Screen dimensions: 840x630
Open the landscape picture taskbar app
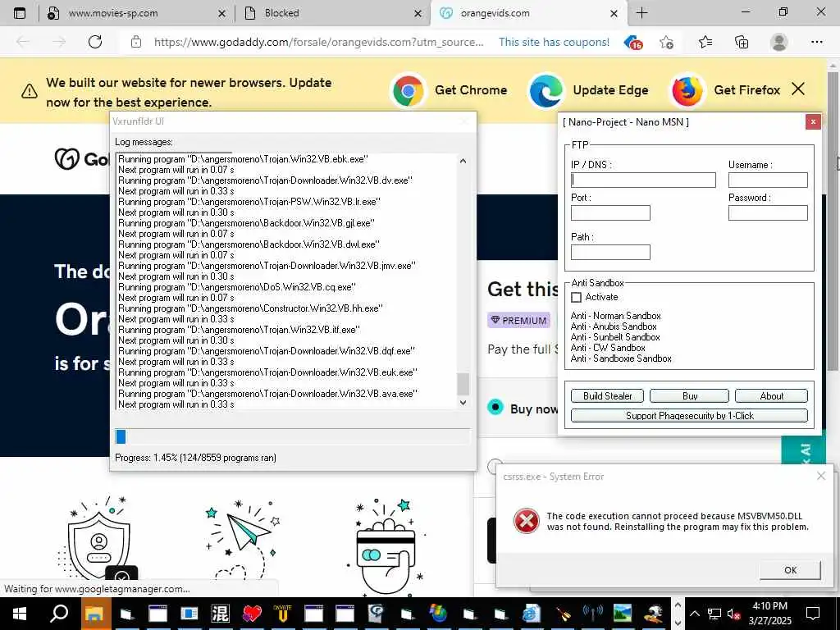(623, 614)
